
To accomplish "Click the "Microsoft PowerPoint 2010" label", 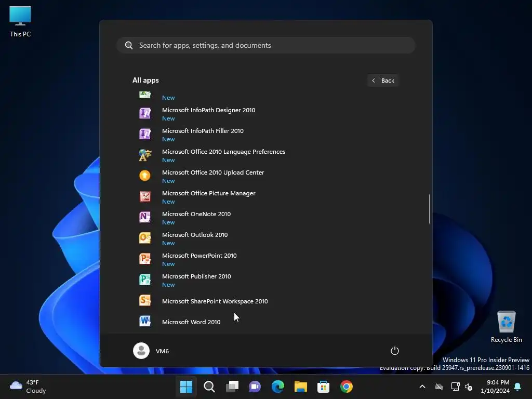I will coord(199,256).
